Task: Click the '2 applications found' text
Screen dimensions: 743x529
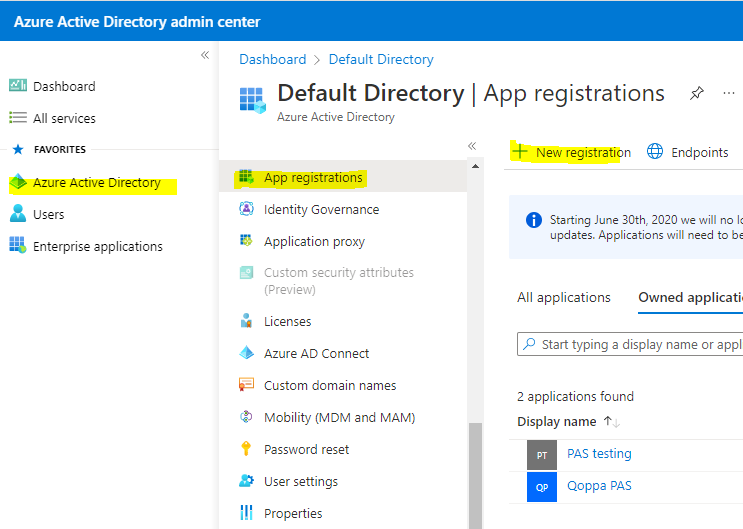Action: click(575, 396)
